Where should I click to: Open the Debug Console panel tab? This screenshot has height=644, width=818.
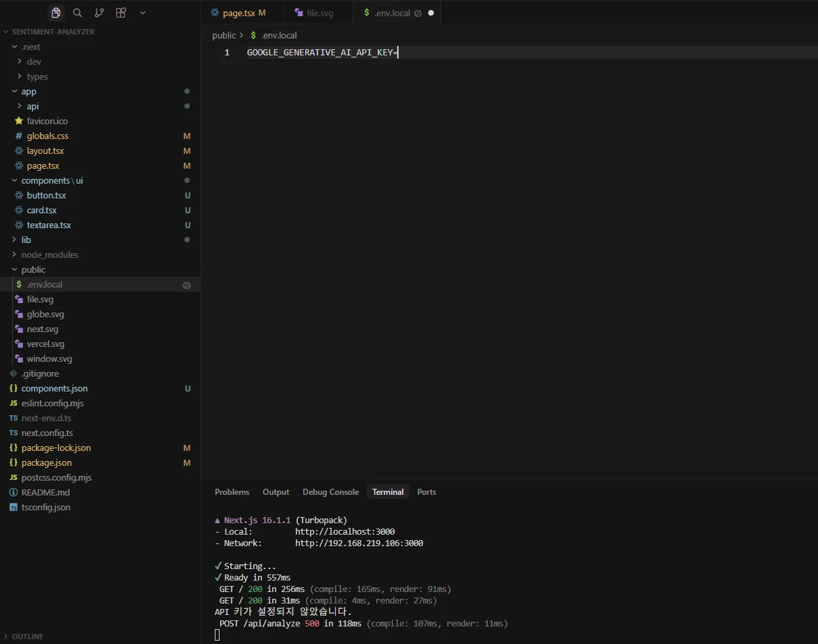click(x=330, y=492)
